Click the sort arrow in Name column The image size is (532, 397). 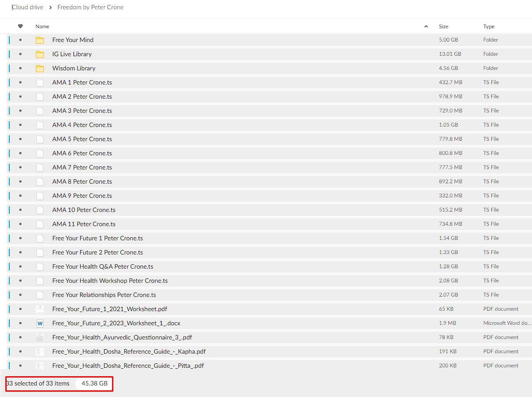(x=426, y=27)
